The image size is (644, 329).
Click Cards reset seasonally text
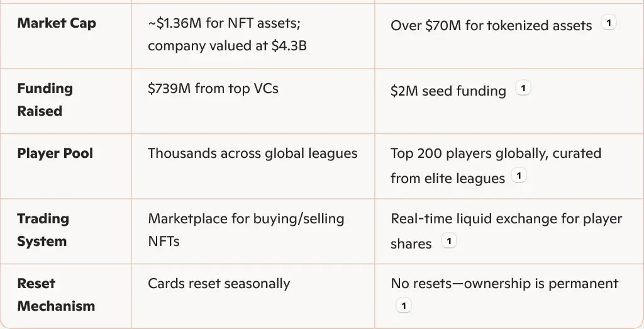click(x=219, y=284)
